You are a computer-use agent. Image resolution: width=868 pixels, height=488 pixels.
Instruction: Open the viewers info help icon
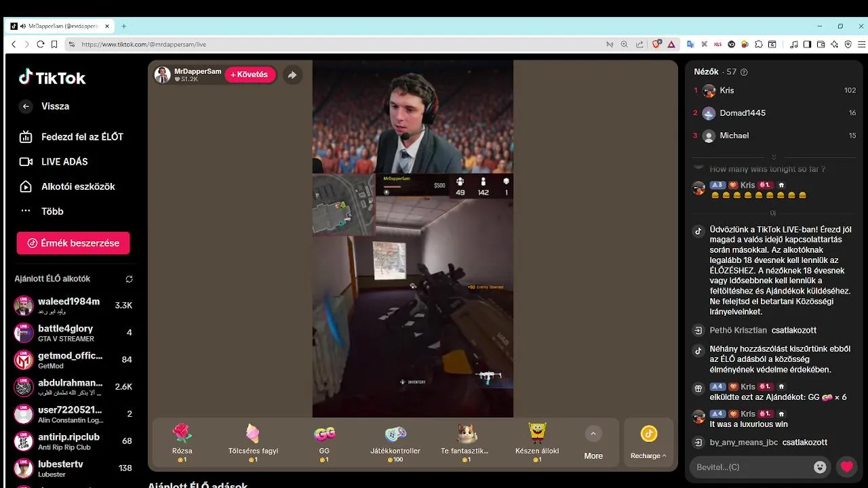(744, 72)
